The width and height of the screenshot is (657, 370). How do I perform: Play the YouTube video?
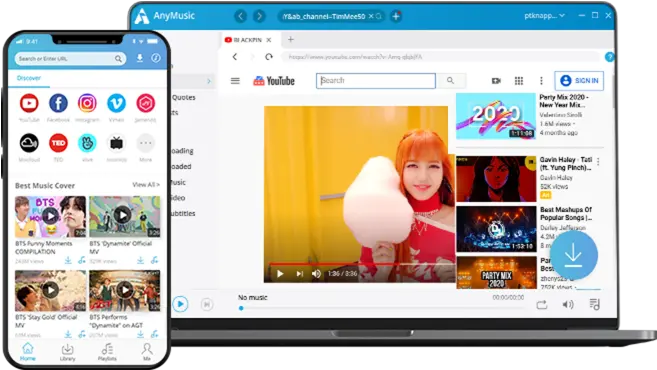point(280,274)
